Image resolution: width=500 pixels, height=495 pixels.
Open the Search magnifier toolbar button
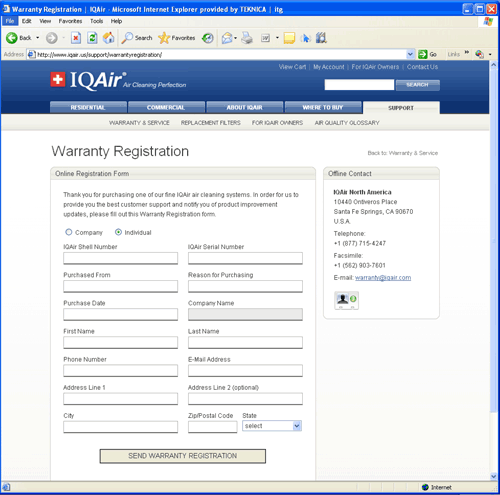137,38
